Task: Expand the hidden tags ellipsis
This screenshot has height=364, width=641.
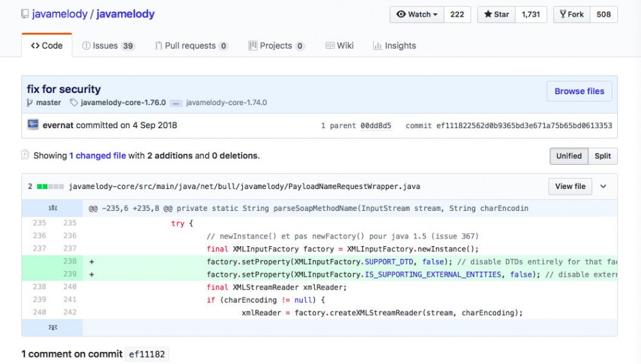Action: (x=176, y=103)
